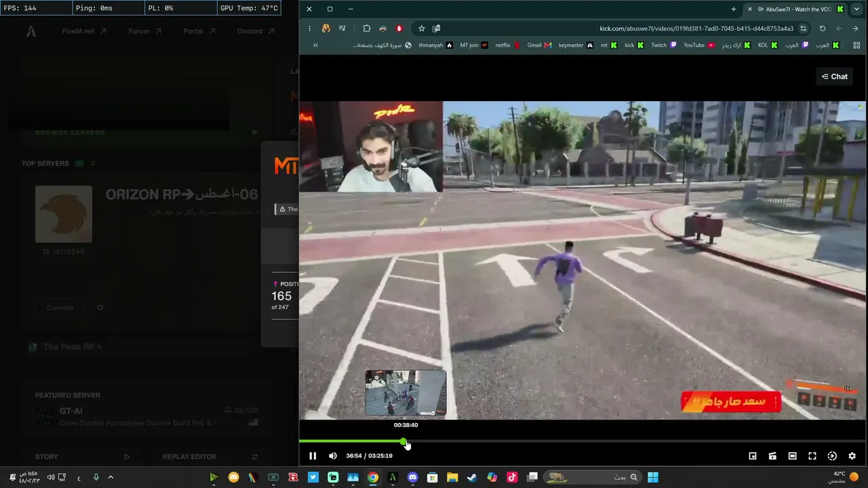Open the YouTube bookmark
This screenshot has height=488, width=868.
pyautogui.click(x=699, y=45)
